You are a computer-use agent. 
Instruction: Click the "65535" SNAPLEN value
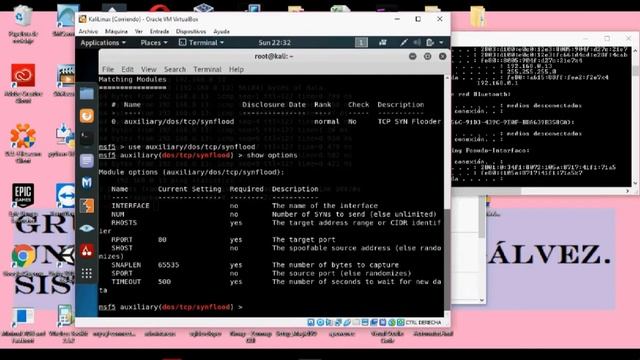point(169,265)
